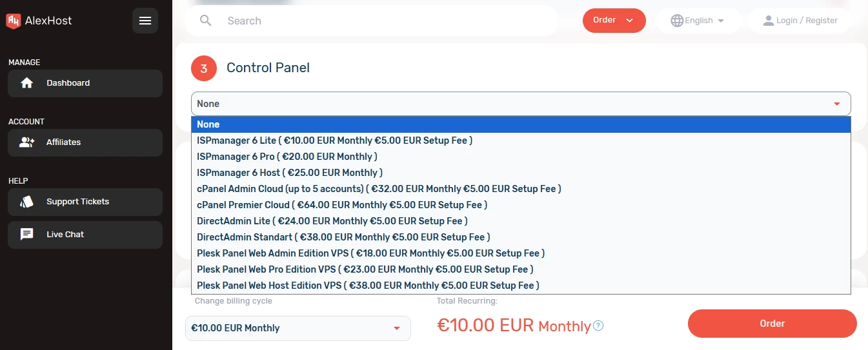The image size is (868, 350).
Task: Click the AlexHost logo icon
Action: point(14,21)
